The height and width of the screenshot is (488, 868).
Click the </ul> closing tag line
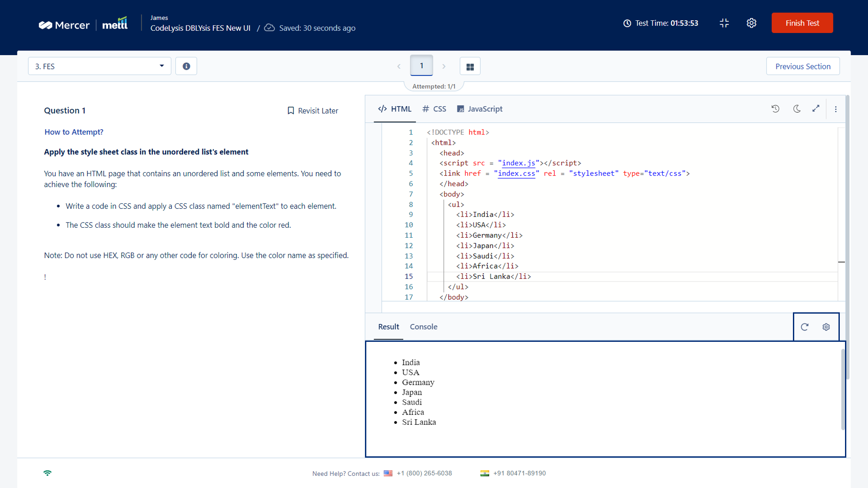[458, 287]
